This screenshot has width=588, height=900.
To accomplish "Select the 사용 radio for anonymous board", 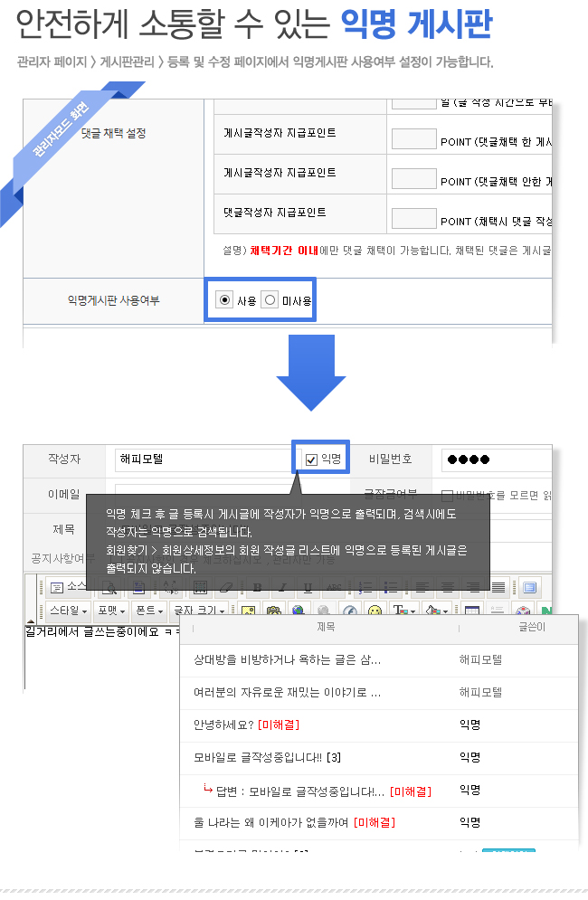I will [x=224, y=299].
